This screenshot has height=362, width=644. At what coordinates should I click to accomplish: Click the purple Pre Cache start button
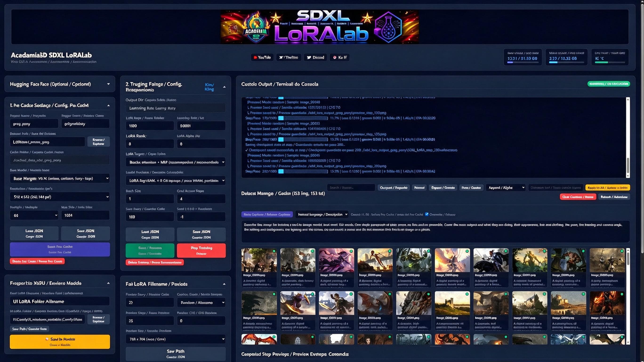pyautogui.click(x=60, y=249)
